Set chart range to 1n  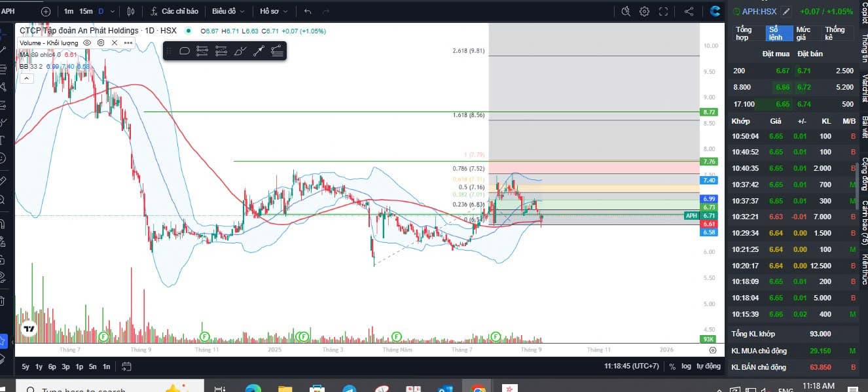coord(107,366)
